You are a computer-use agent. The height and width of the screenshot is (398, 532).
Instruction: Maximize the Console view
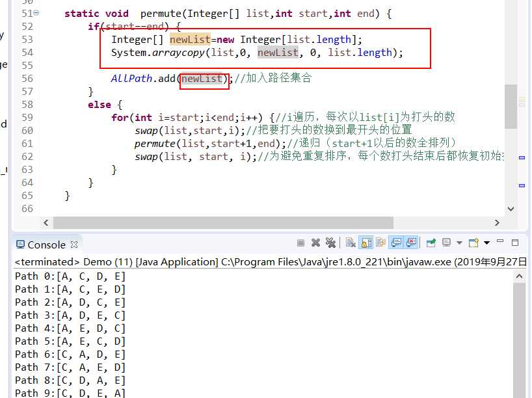515,243
